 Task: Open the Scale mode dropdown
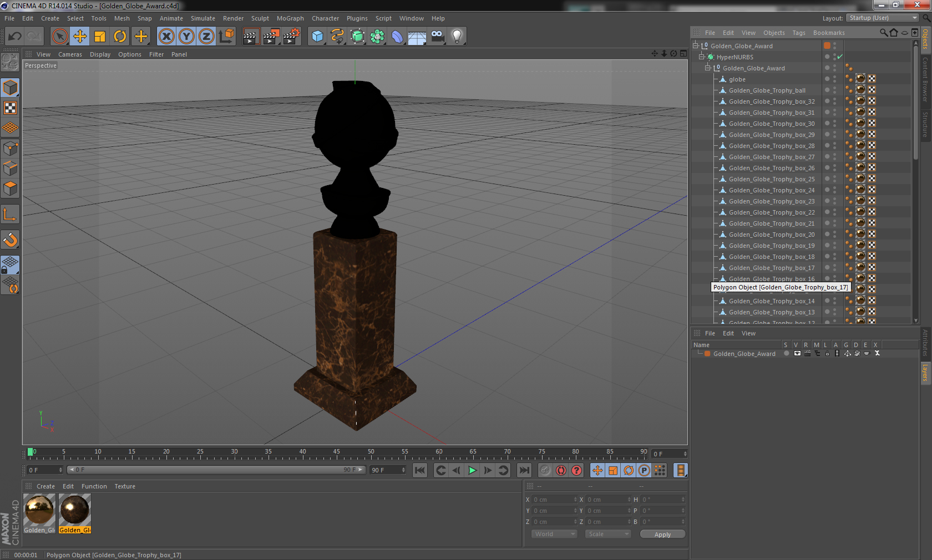608,534
